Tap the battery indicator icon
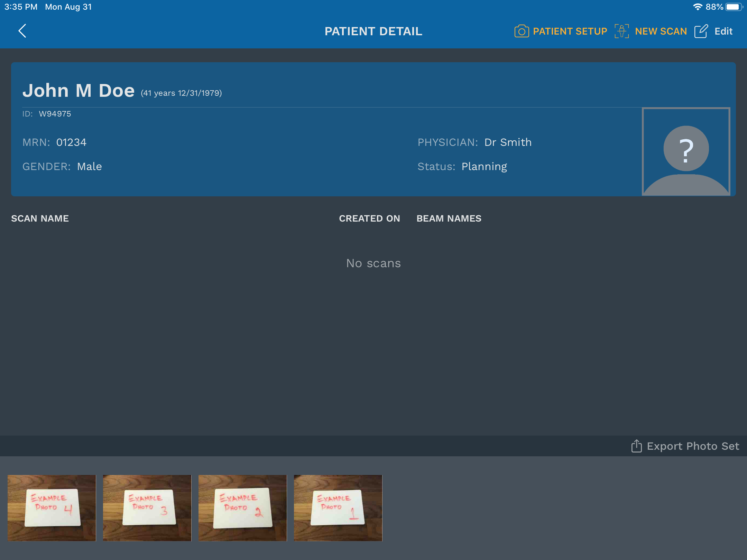This screenshot has width=747, height=560. 734,7
